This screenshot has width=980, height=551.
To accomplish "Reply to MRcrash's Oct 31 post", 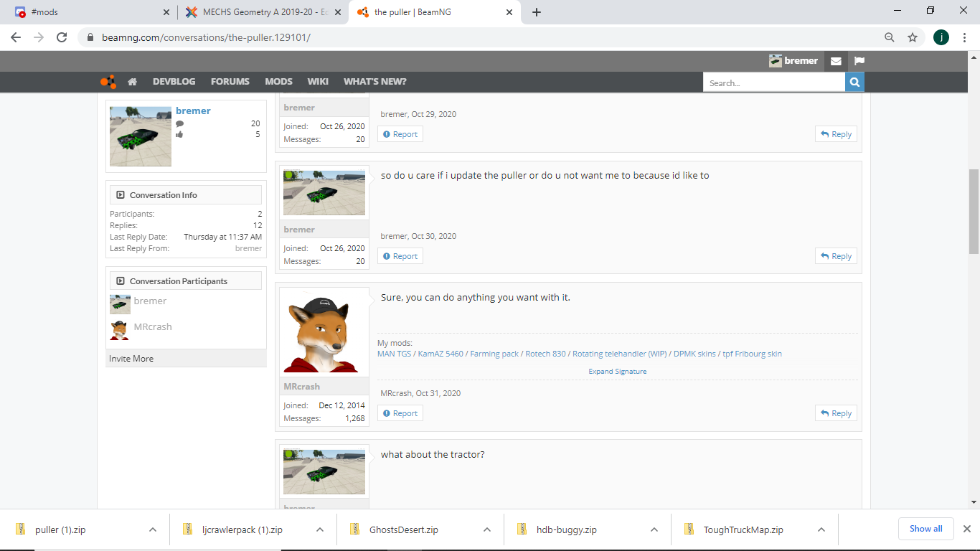I will [x=836, y=413].
